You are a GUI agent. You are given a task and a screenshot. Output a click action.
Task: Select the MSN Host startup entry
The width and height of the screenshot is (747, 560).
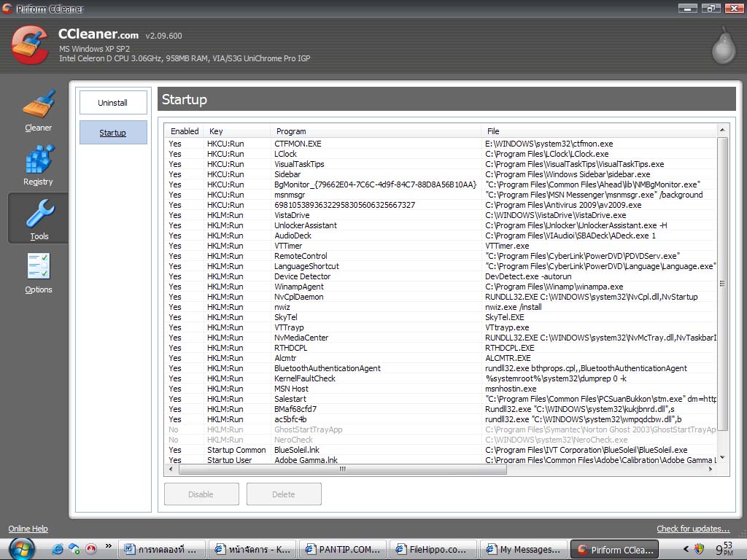click(440, 389)
